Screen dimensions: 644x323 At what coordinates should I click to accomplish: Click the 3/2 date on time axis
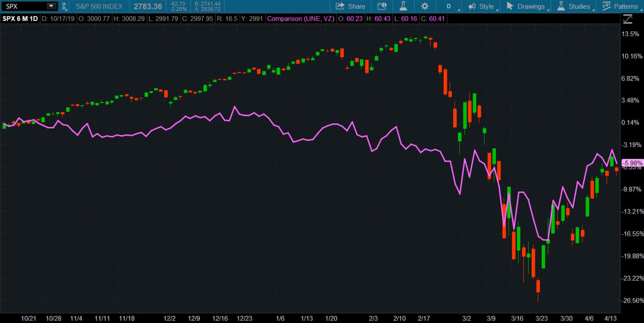tap(467, 318)
